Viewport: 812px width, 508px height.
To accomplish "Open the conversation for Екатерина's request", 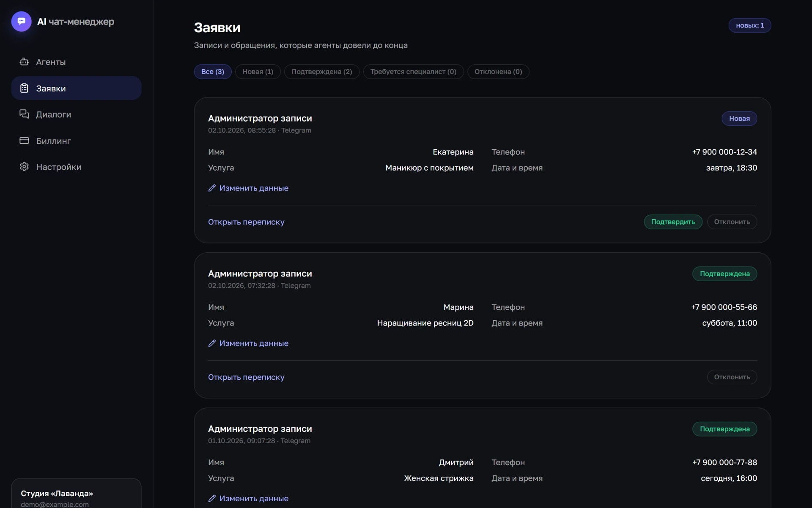I will point(246,222).
